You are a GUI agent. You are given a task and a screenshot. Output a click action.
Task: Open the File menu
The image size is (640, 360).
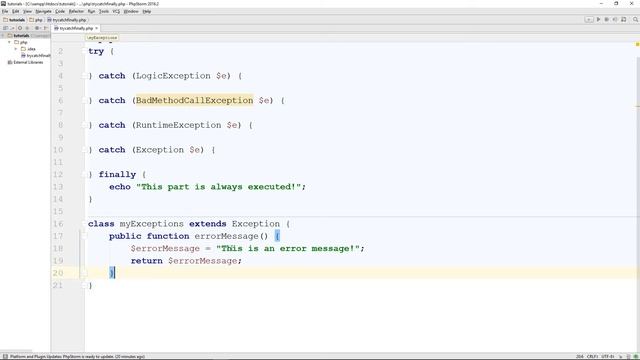pos(5,11)
